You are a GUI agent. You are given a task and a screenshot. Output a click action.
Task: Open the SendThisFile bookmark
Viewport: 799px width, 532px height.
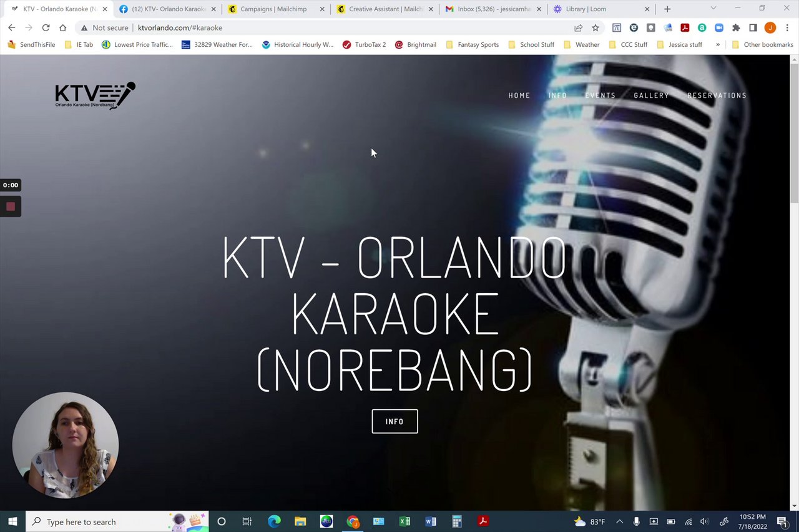(31, 44)
